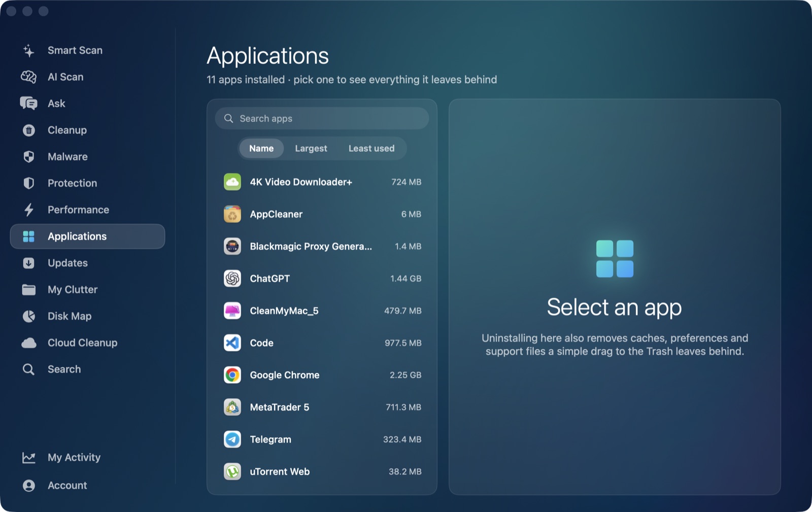Viewport: 812px width, 512px height.
Task: Select the Google Chrome name text
Action: coord(285,375)
